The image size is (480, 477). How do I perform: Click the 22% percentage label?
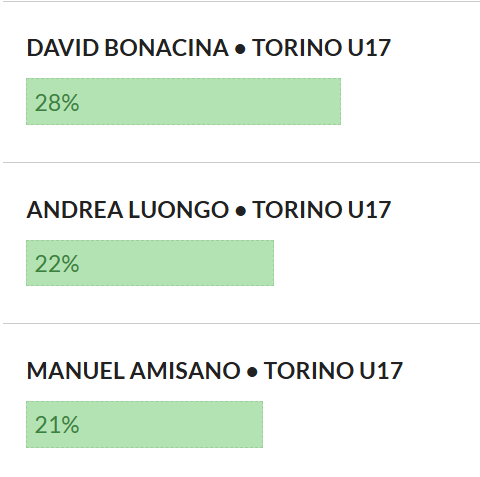[57, 264]
